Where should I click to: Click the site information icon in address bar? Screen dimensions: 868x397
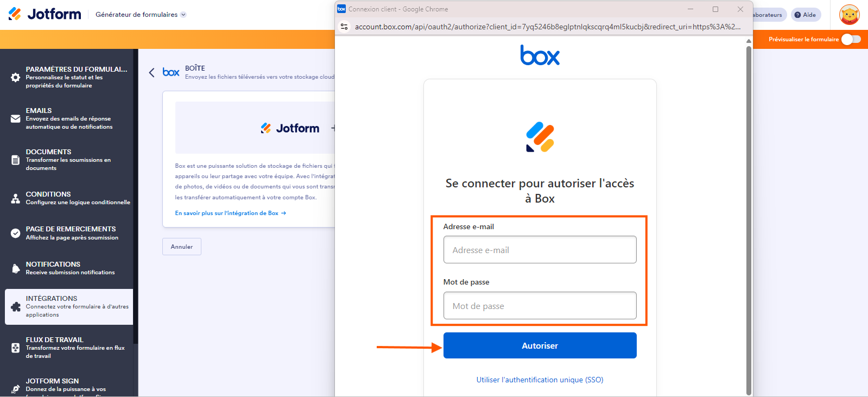(344, 27)
